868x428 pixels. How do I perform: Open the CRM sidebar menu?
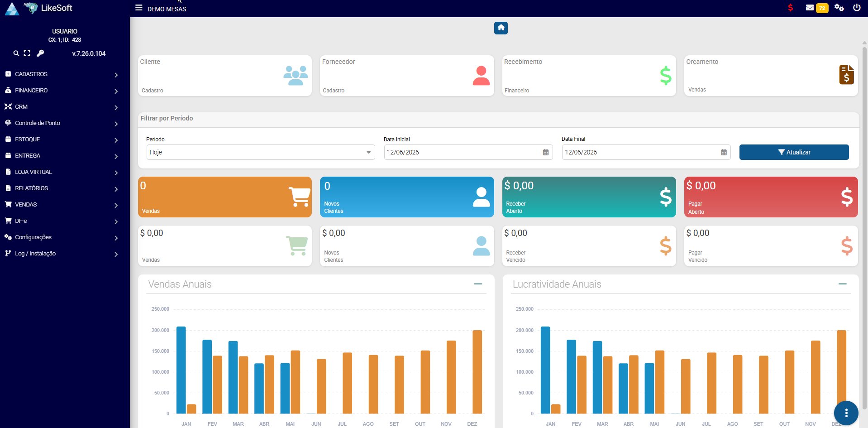coord(65,107)
